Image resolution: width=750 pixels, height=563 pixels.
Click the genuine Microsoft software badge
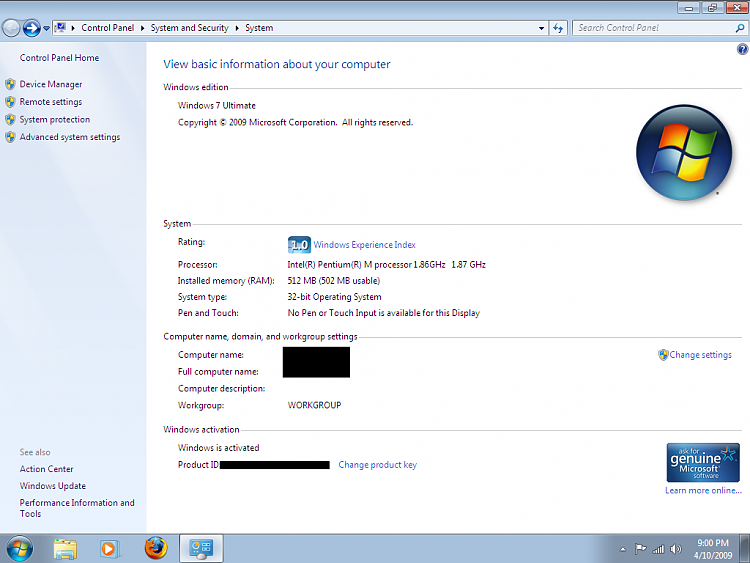click(703, 463)
